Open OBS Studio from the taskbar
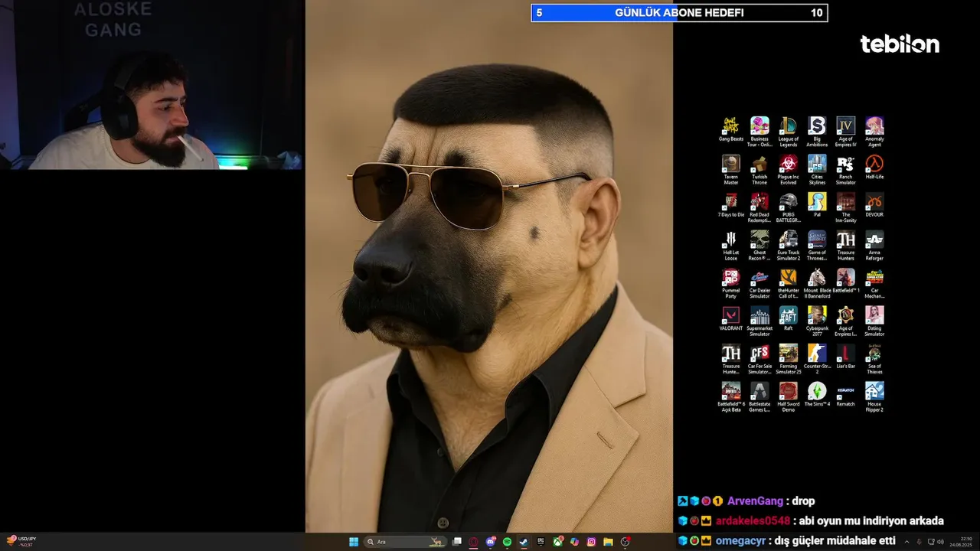Viewport: 980px width, 551px height. pyautogui.click(x=625, y=542)
